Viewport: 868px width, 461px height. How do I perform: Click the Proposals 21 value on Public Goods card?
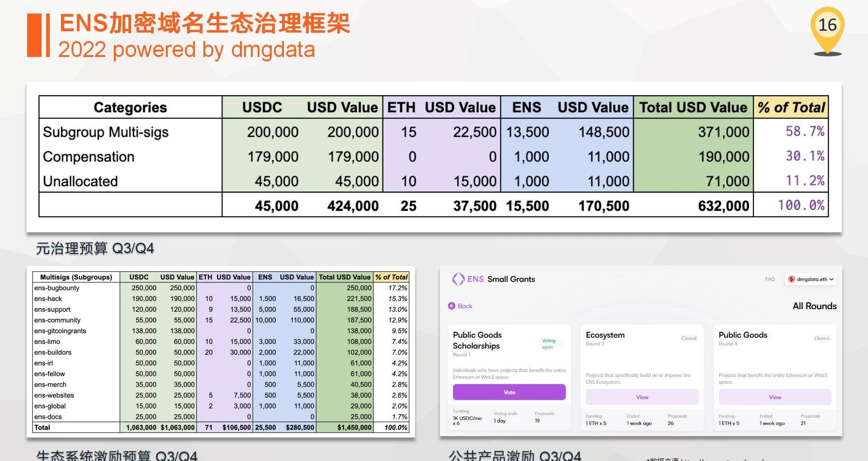803,423
